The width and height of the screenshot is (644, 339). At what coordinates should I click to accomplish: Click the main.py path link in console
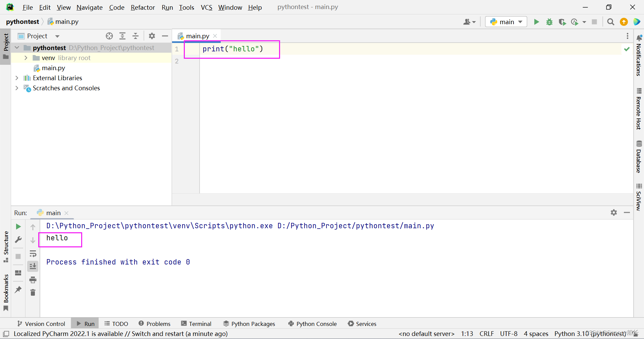356,226
